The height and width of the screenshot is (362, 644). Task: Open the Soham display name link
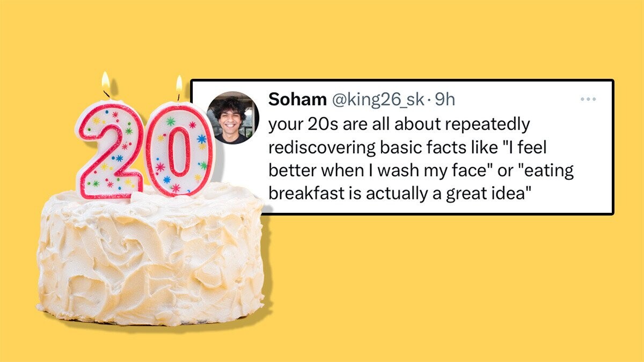pos(297,99)
